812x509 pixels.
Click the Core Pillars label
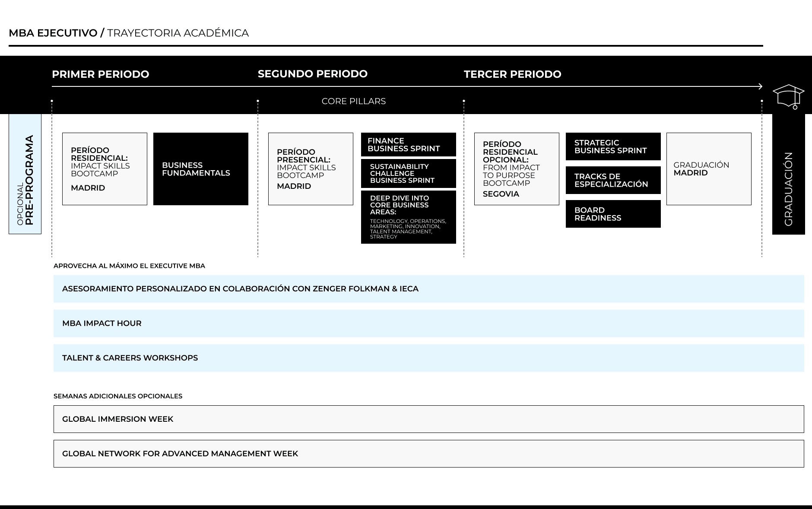(x=354, y=101)
